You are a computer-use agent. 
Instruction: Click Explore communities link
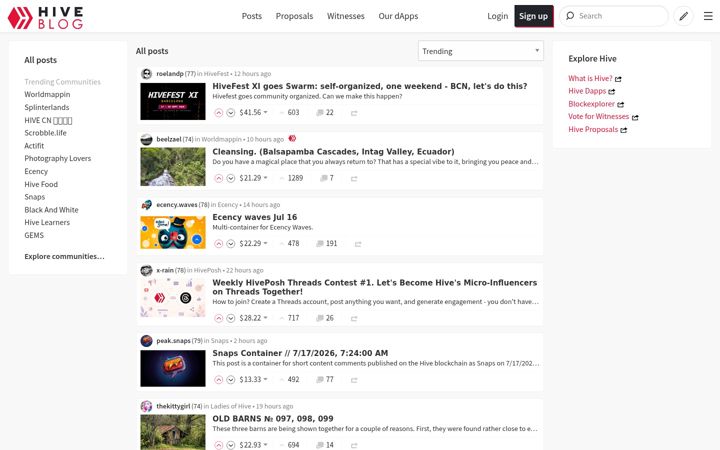(x=64, y=256)
